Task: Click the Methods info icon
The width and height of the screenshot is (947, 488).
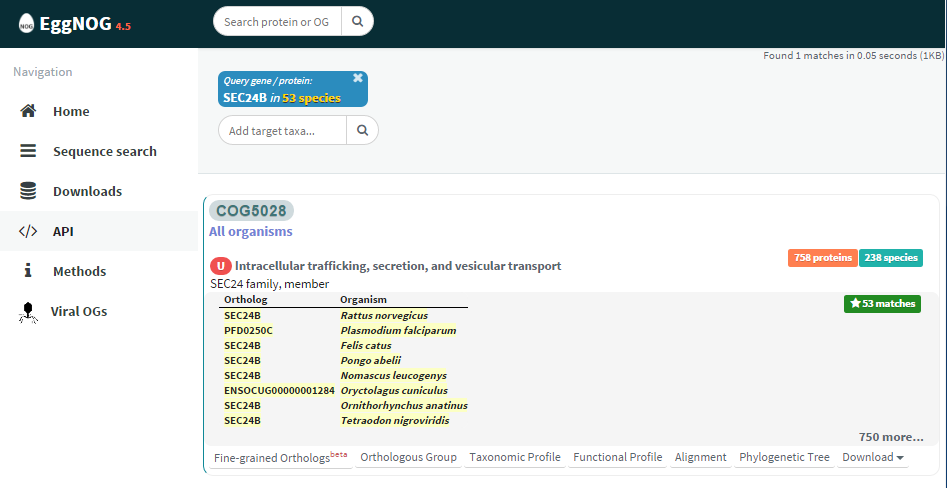Action: click(28, 271)
